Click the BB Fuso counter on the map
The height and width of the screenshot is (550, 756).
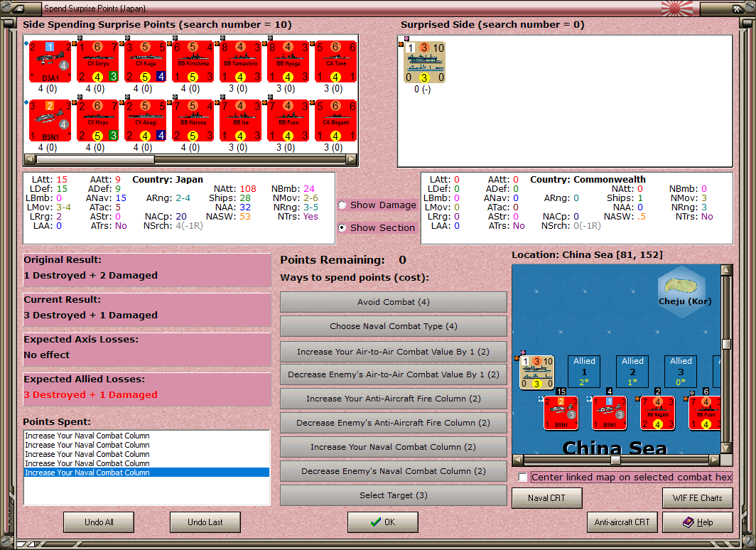(x=704, y=413)
